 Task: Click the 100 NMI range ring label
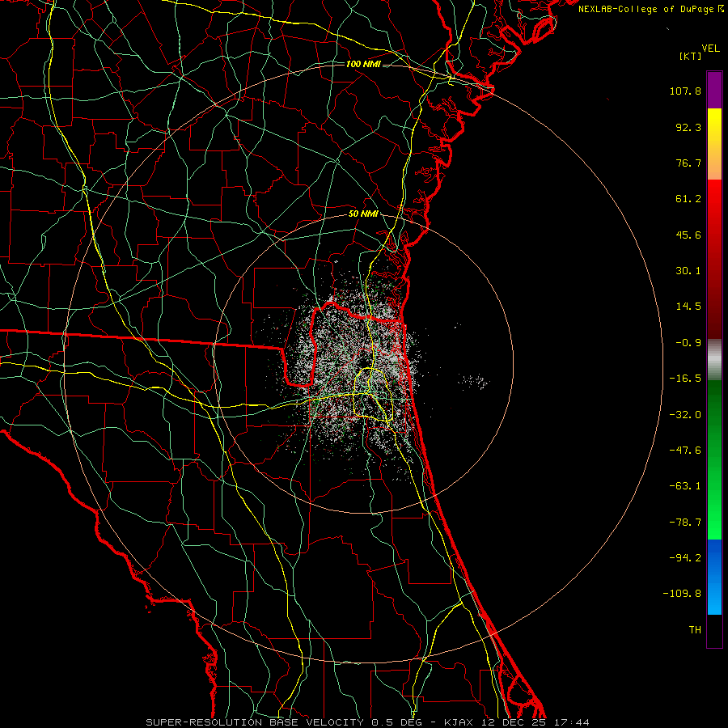tap(363, 64)
